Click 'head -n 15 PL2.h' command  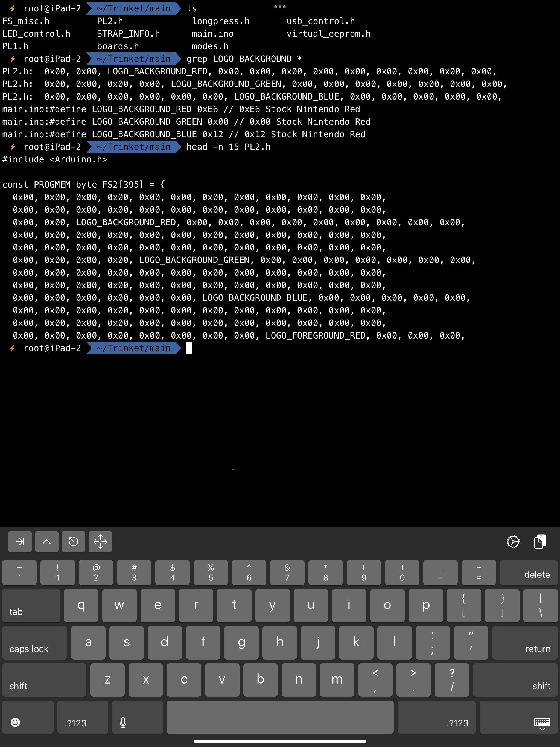point(229,147)
